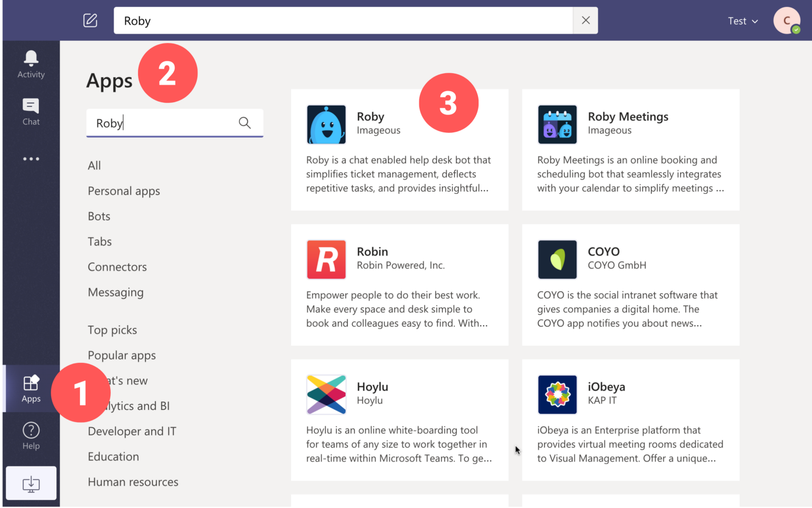The image size is (812, 508).
Task: Click the magnifier icon in Apps search
Action: coord(245,123)
